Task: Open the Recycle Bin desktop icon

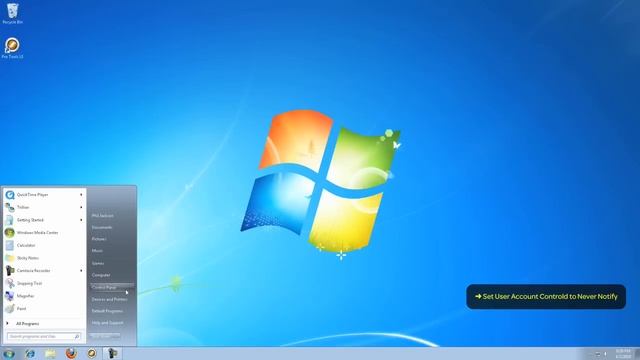Action: (12, 13)
